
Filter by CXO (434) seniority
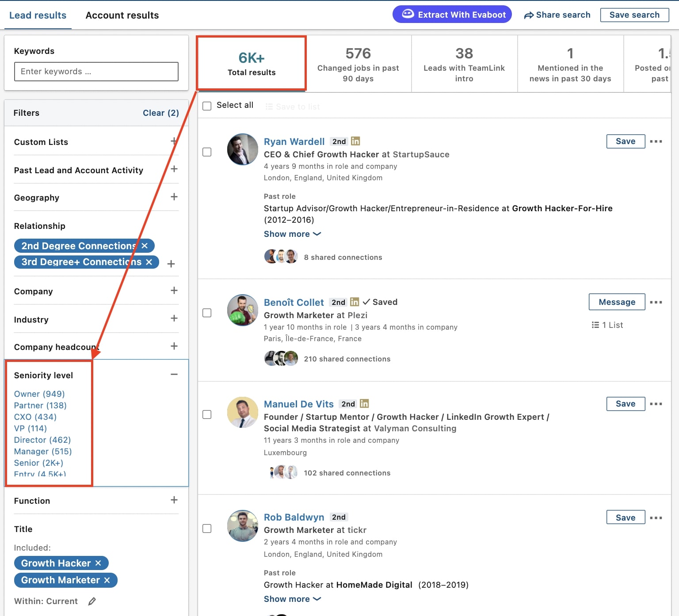click(35, 417)
